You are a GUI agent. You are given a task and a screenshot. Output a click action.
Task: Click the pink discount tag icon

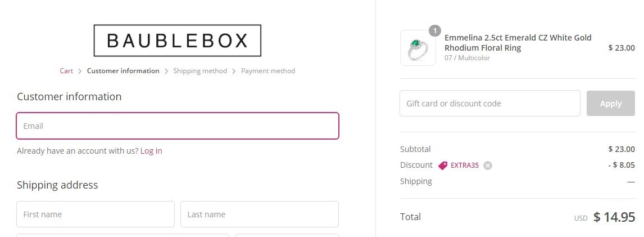443,166
